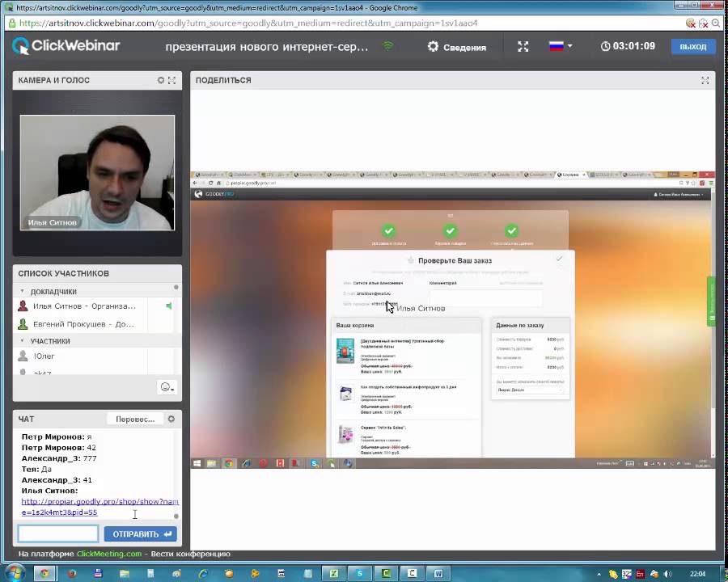Click Chrome icon in Windows taskbar
This screenshot has width=728, height=582.
pyautogui.click(x=44, y=573)
